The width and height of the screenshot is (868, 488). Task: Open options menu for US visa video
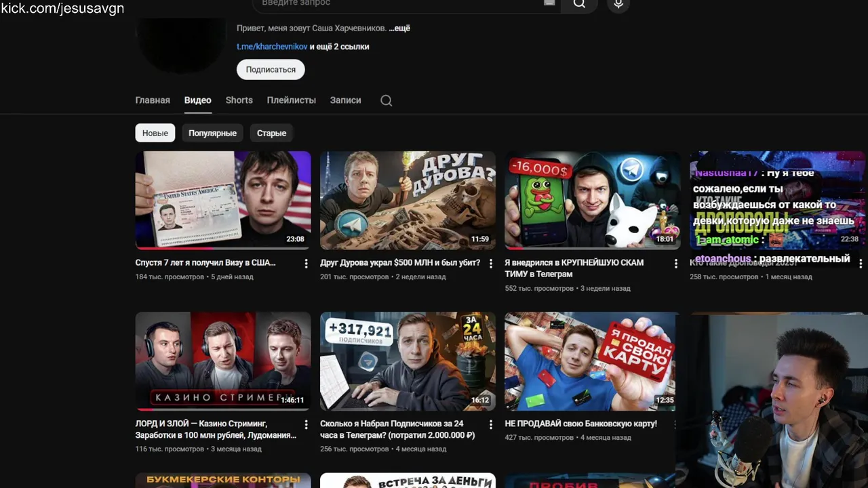(x=306, y=264)
